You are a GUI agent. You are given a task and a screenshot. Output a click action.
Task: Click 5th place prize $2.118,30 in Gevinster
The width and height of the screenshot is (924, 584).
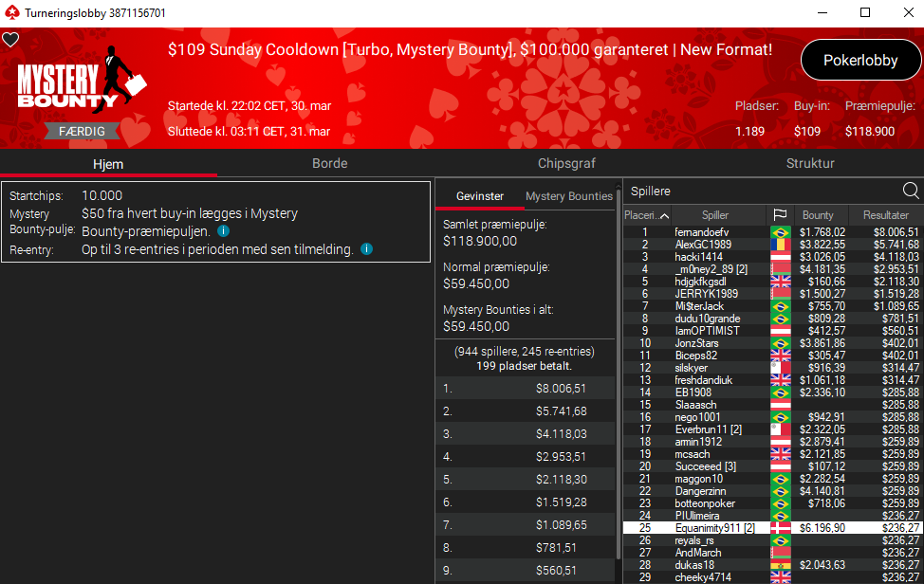point(561,480)
